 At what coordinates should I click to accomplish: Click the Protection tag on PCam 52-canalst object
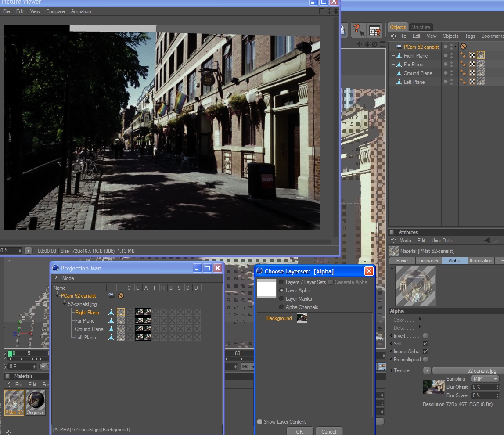click(463, 47)
